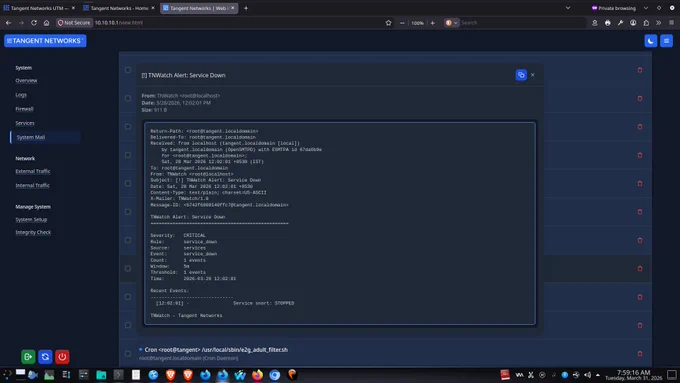Open Services from the sidebar
Image resolution: width=680 pixels, height=383 pixels.
[x=25, y=123]
